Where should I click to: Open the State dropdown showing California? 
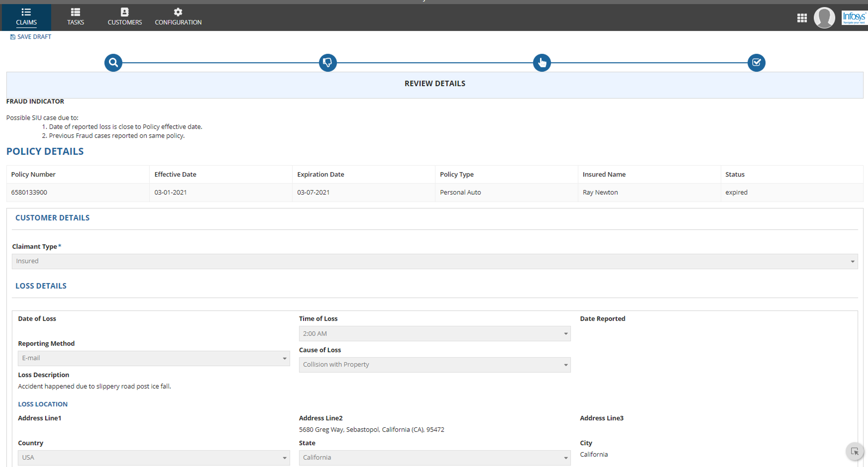[435, 458]
